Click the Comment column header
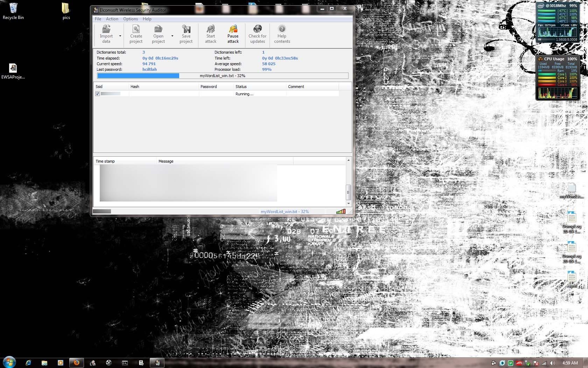 click(312, 87)
